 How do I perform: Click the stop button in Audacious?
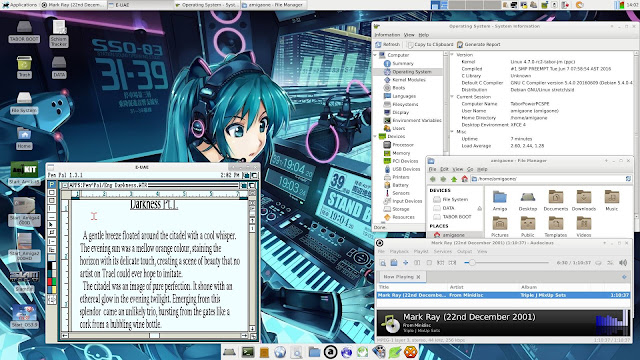pos(429,263)
